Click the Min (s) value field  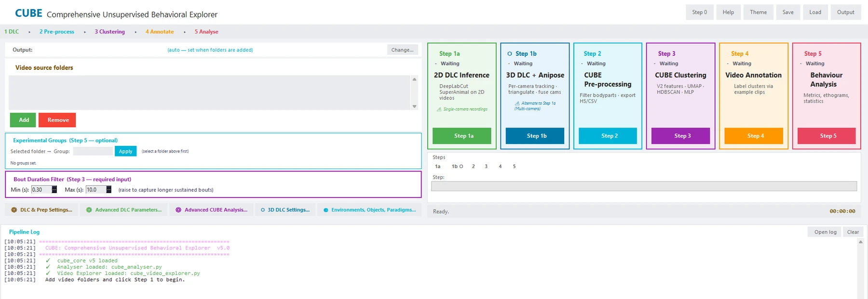click(x=41, y=190)
